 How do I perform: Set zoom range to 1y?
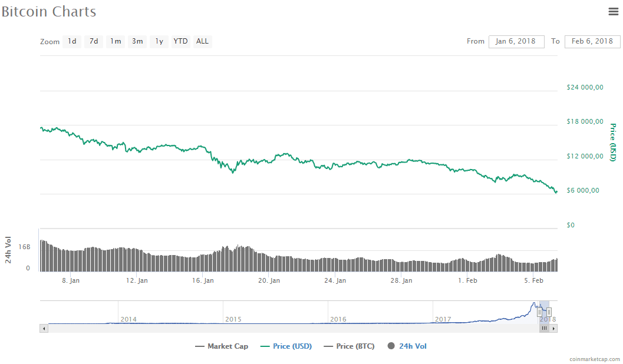click(159, 41)
